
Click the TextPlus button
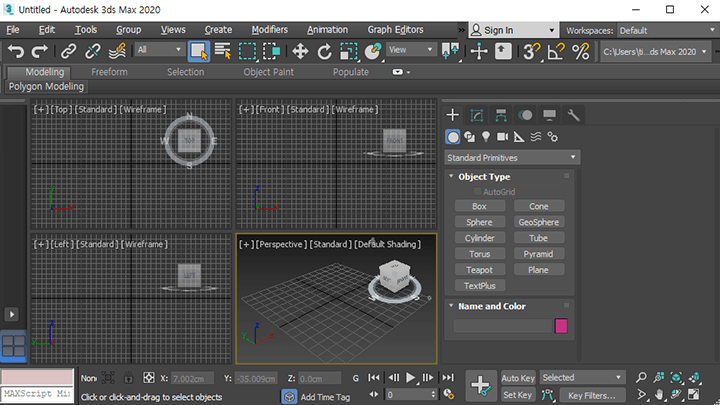click(x=480, y=286)
